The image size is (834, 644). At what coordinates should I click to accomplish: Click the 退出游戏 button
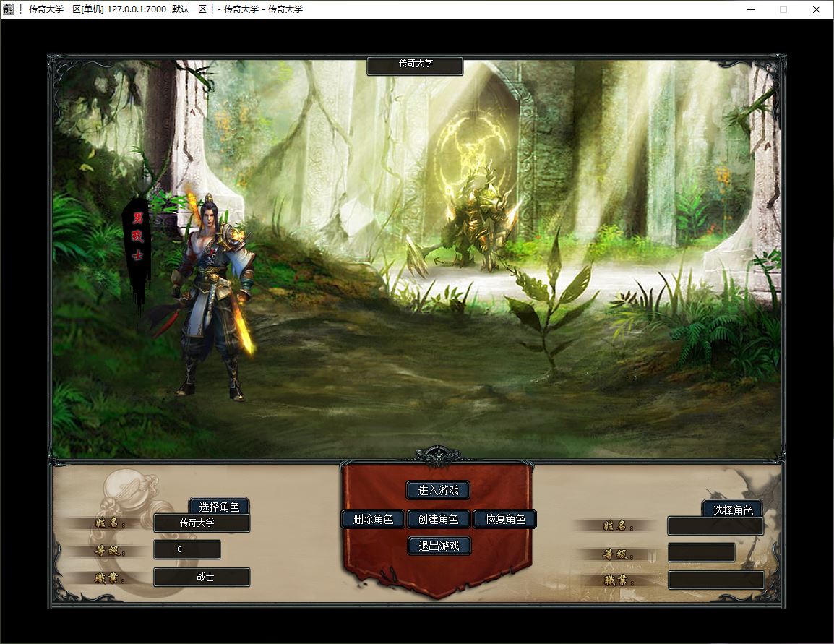tap(439, 546)
